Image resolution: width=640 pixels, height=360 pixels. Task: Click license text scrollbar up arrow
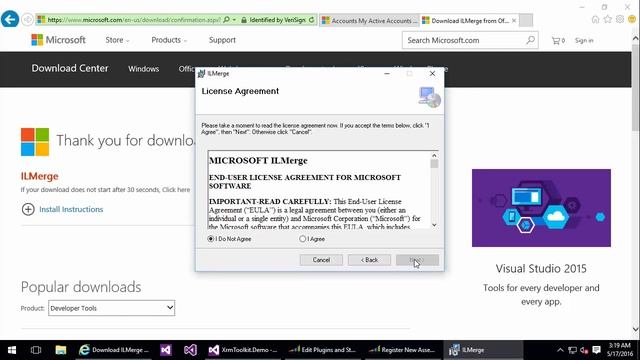click(x=434, y=155)
